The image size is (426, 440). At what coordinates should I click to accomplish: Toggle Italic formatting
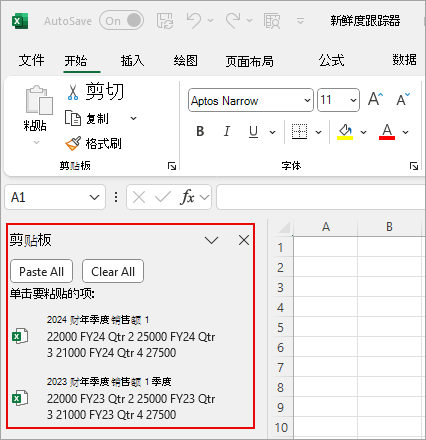coord(227,131)
